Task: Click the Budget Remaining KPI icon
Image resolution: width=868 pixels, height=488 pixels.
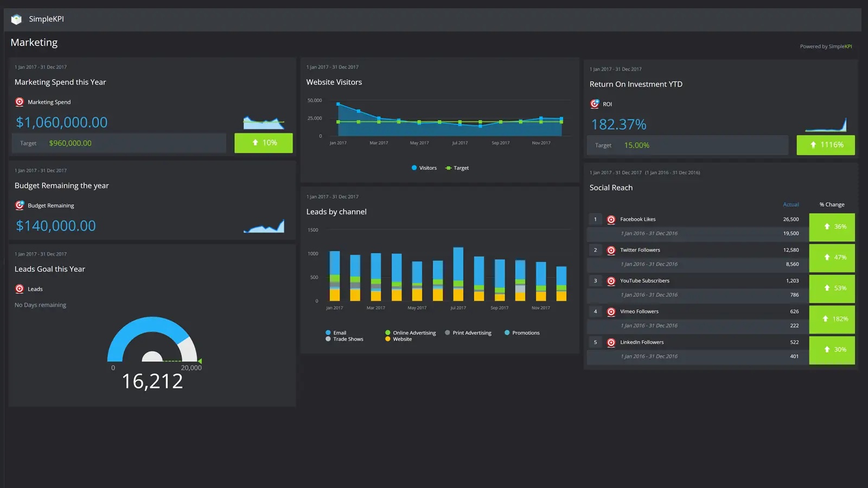Action: 20,206
